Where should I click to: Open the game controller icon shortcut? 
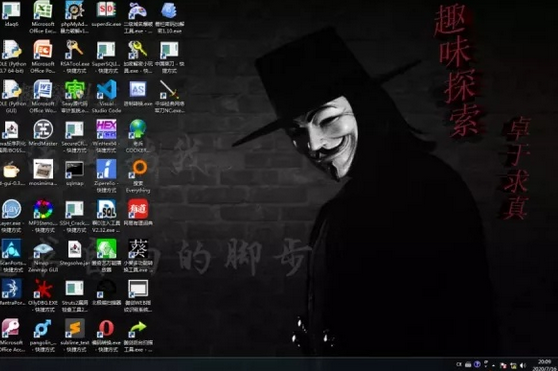click(138, 17)
